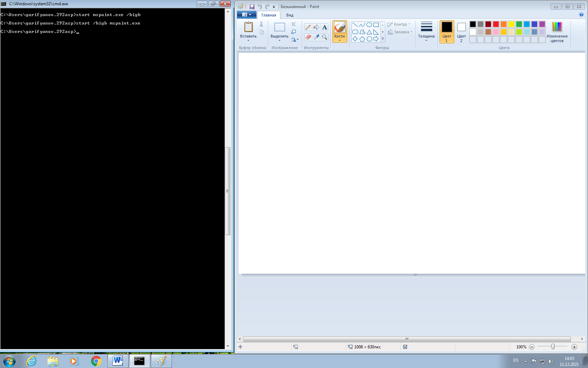Image resolution: width=588 pixels, height=368 pixels.
Task: Choose the Right triangle shape
Action: [376, 32]
